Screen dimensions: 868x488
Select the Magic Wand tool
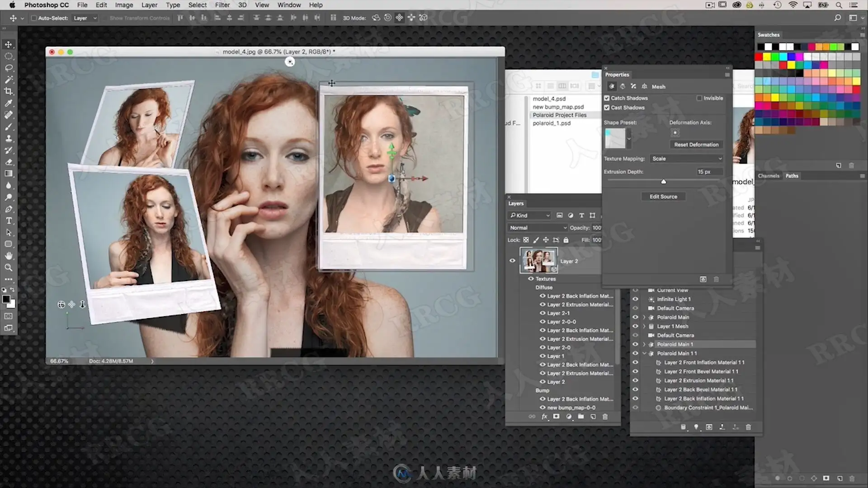9,80
